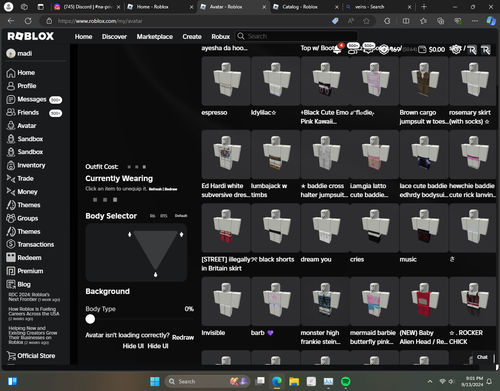Open Inventory in the sidebar
Screen dimensions: 500x391
coord(26,165)
